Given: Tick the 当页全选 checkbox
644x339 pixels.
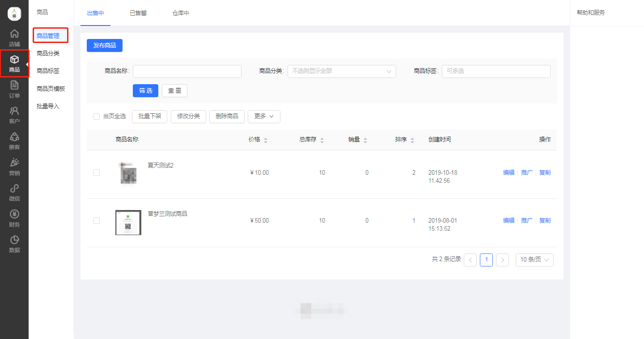Looking at the screenshot, I should pyautogui.click(x=97, y=116).
